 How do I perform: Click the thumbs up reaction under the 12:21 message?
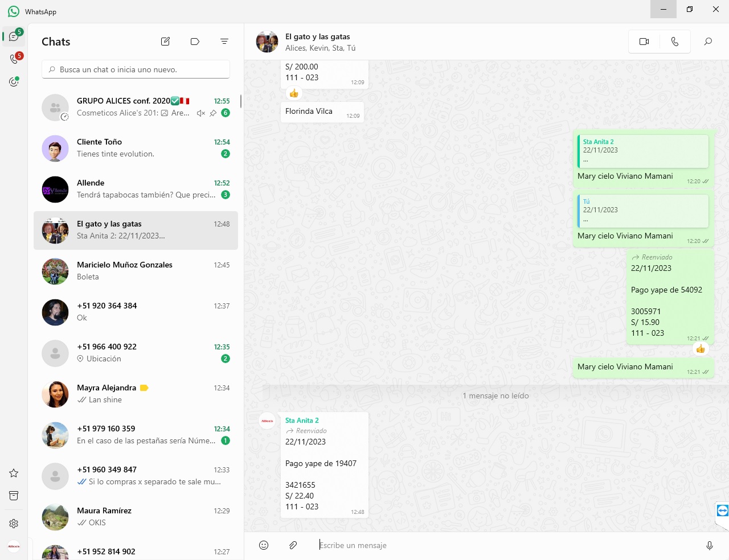[701, 349]
